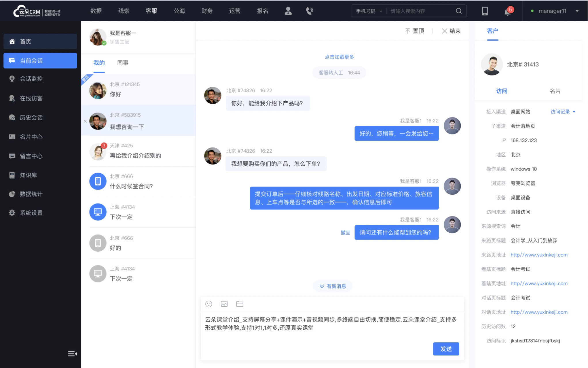Image resolution: width=588 pixels, height=368 pixels.
Task: Click the emoji icon in chat toolbar
Action: tap(208, 304)
